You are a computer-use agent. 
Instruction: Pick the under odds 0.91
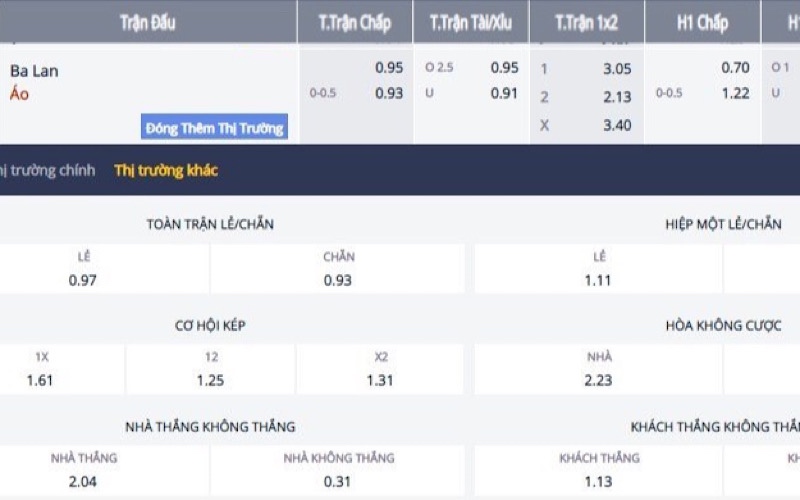504,93
